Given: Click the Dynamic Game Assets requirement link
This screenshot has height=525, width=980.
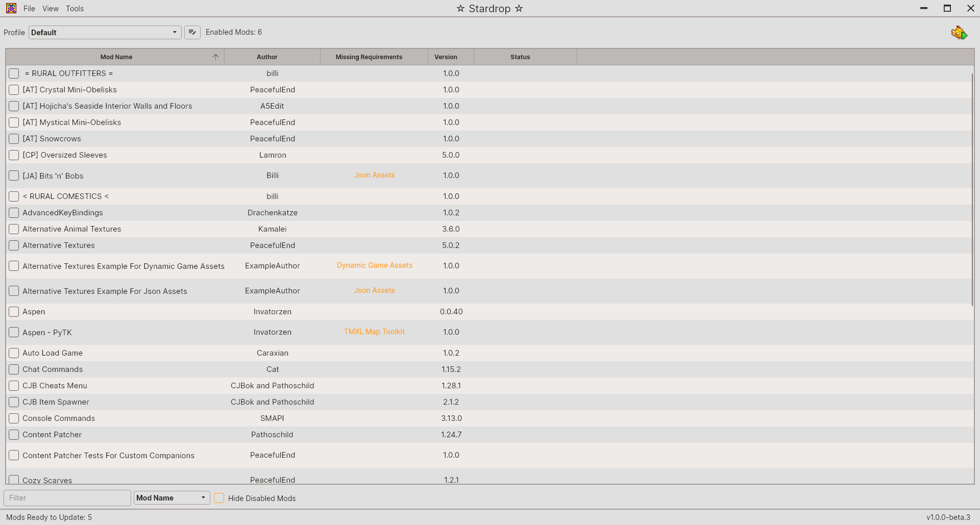Looking at the screenshot, I should pos(374,265).
